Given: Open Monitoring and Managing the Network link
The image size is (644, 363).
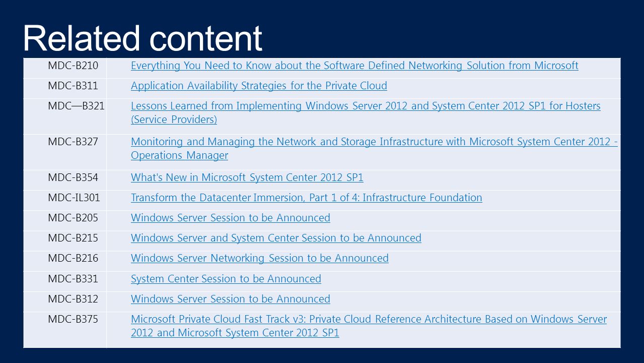Looking at the screenshot, I should 374,149.
